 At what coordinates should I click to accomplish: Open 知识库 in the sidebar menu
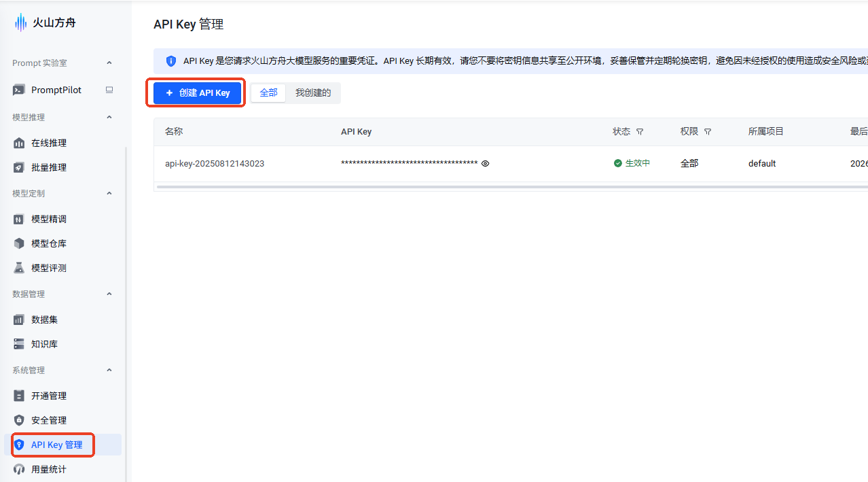[44, 344]
